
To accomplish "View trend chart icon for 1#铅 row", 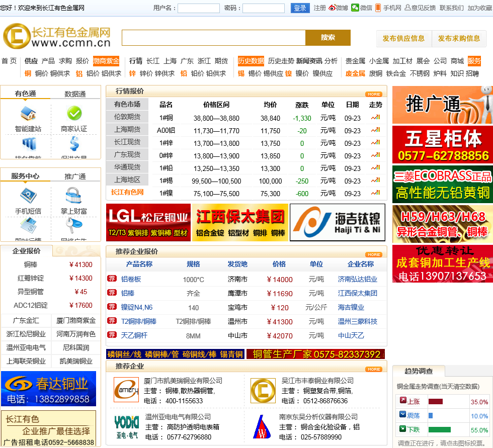I will [x=375, y=168].
